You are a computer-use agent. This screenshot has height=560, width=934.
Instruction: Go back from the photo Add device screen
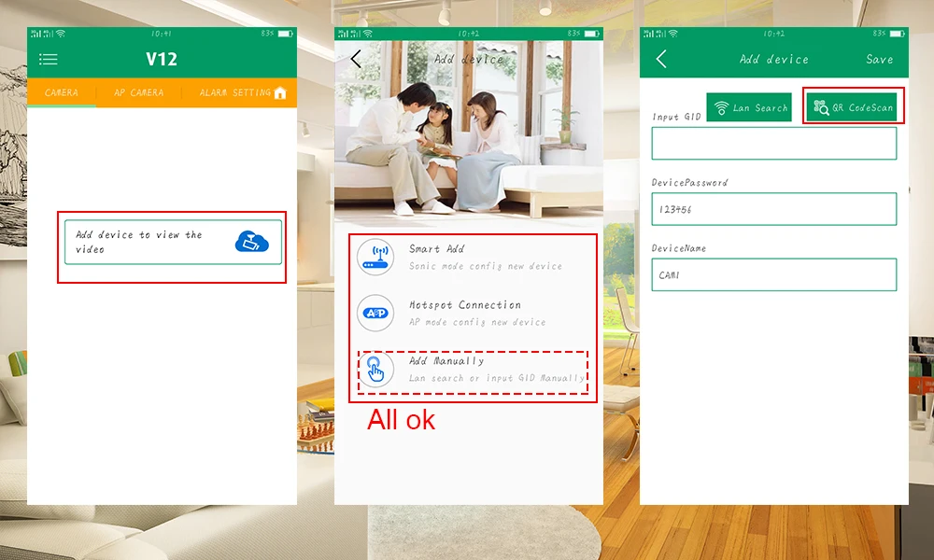[x=356, y=59]
